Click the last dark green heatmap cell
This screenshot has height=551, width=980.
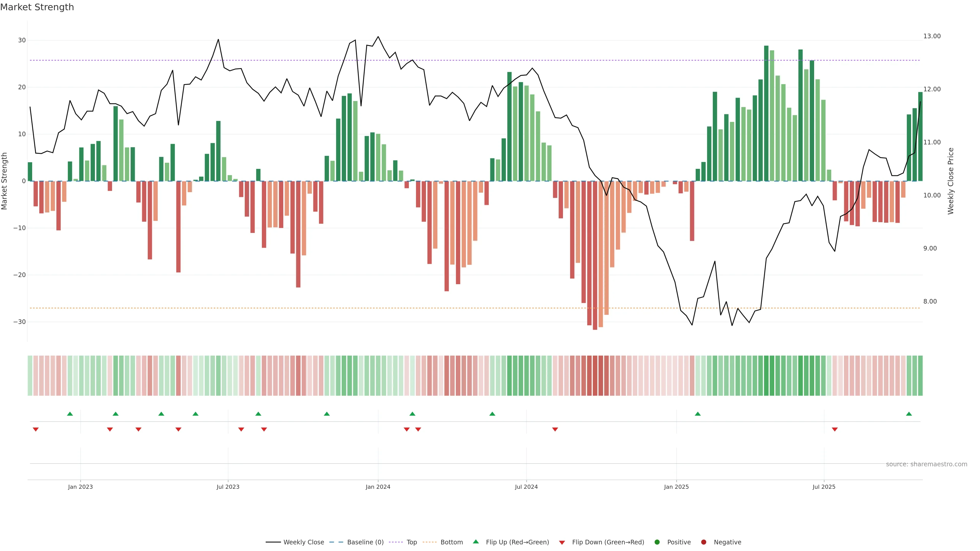click(x=920, y=376)
